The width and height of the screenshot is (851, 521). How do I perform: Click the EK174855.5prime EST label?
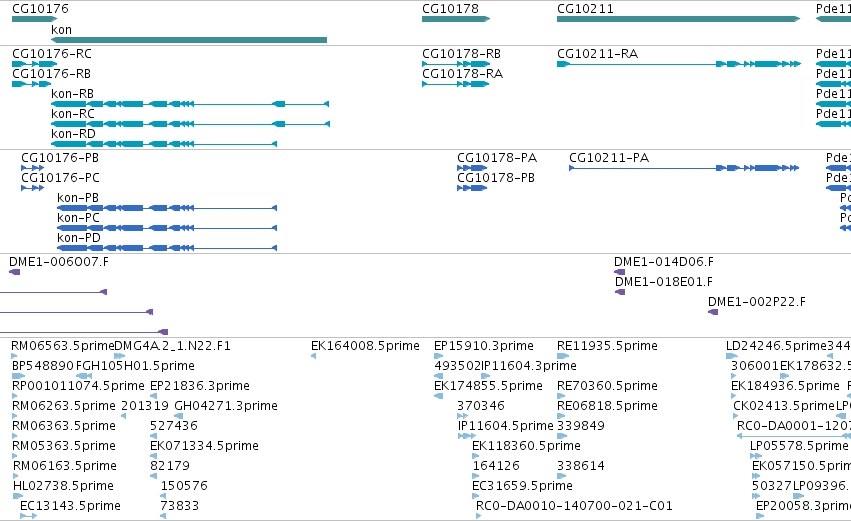[x=488, y=386]
